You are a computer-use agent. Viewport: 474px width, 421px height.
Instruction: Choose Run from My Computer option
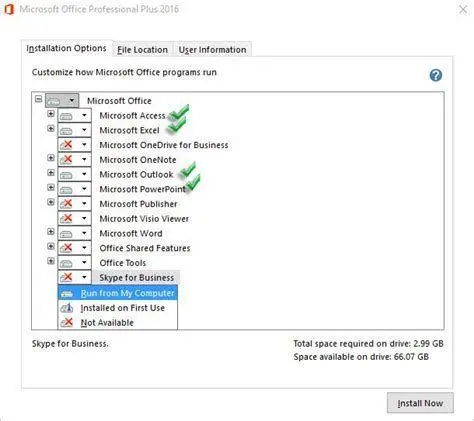pos(118,293)
